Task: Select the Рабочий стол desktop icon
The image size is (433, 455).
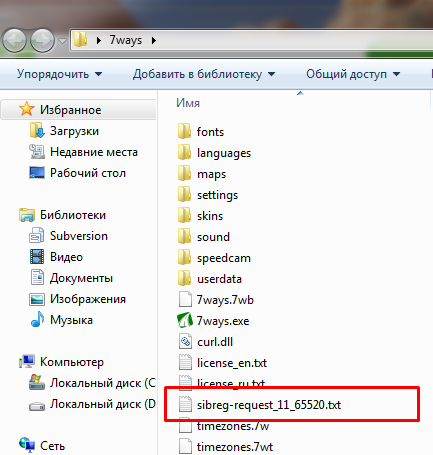Action: click(37, 173)
